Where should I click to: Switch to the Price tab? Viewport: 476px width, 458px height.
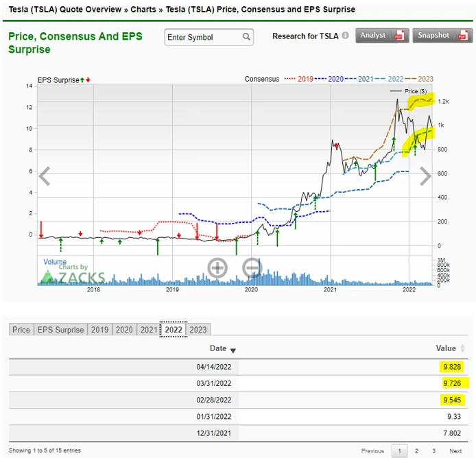point(21,330)
